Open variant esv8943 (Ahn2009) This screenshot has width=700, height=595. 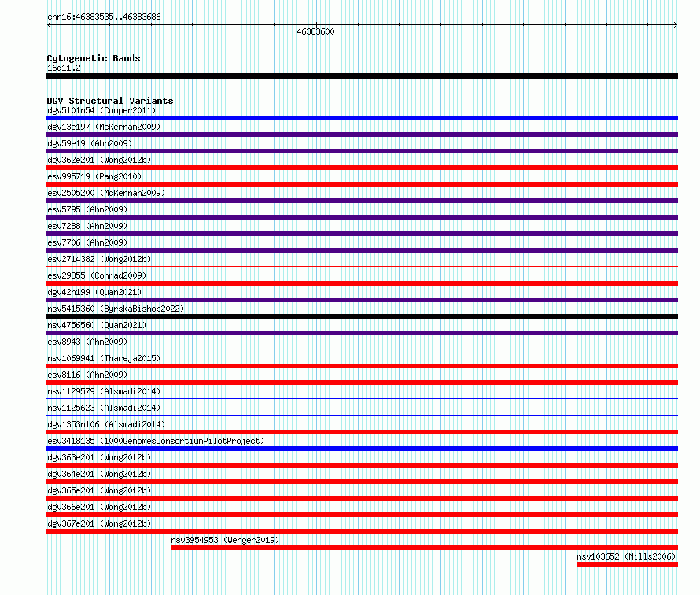pos(87,342)
